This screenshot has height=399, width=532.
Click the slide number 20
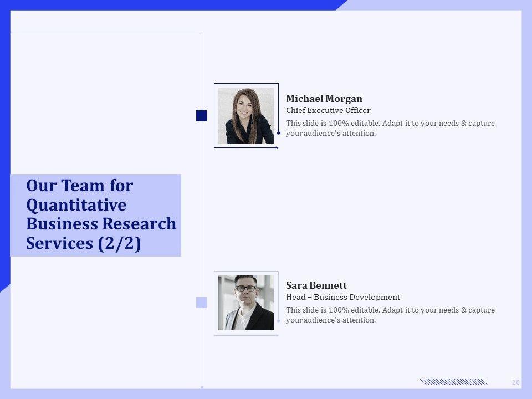click(516, 382)
